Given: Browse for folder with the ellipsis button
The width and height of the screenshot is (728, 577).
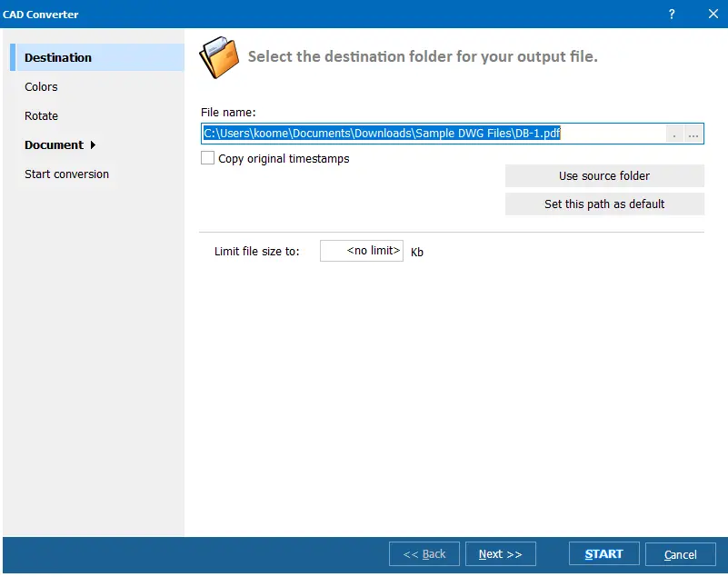Looking at the screenshot, I should pyautogui.click(x=693, y=134).
